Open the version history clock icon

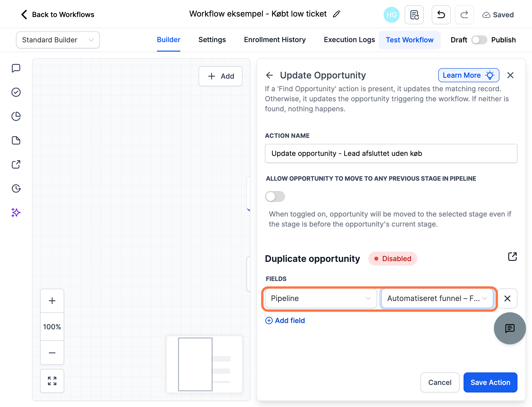coord(16,188)
